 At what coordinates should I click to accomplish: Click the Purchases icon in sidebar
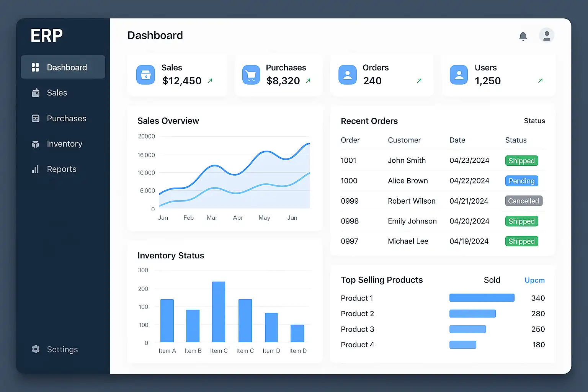tap(36, 118)
